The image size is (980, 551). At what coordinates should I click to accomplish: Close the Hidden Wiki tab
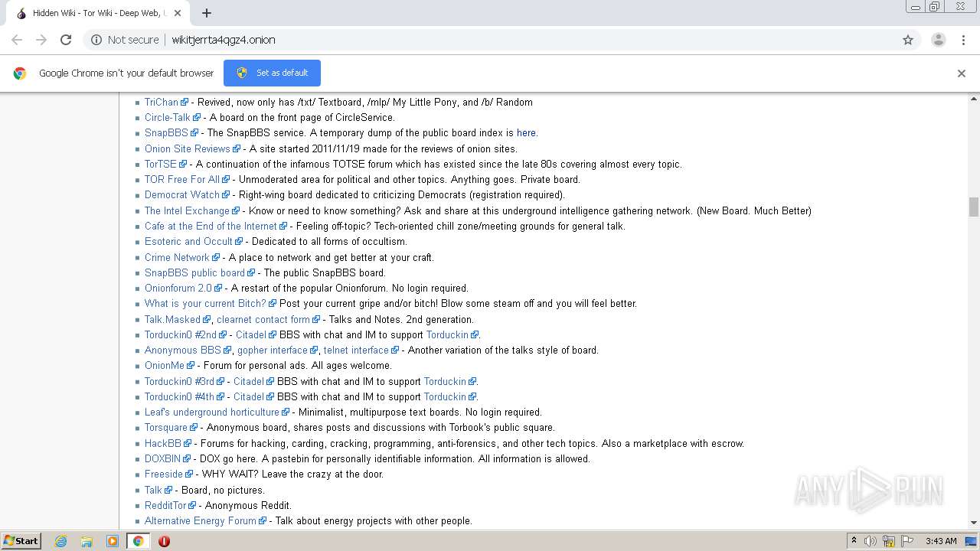(x=178, y=13)
